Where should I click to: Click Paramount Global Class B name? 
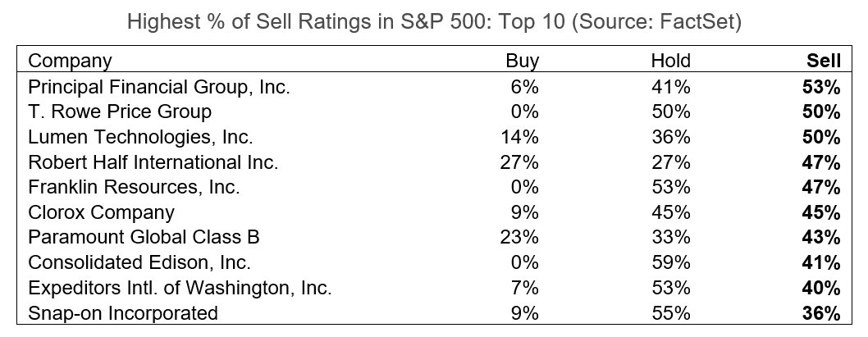pos(144,238)
